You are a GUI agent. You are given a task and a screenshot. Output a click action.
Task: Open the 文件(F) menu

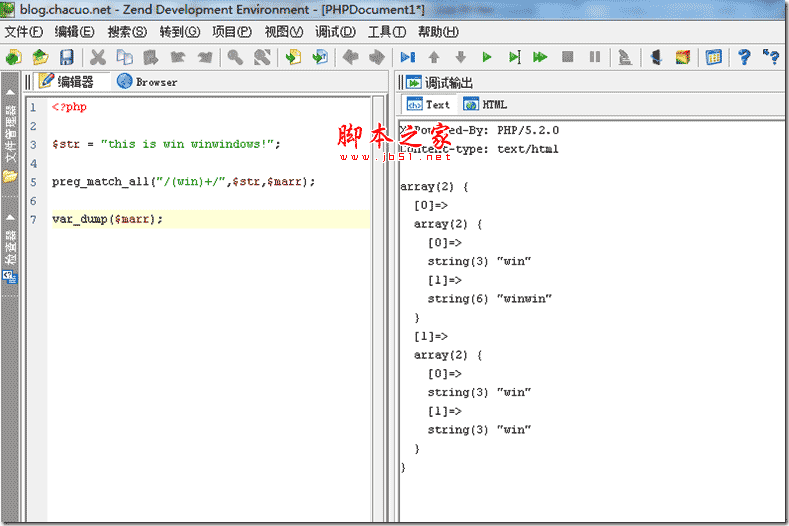[x=23, y=32]
